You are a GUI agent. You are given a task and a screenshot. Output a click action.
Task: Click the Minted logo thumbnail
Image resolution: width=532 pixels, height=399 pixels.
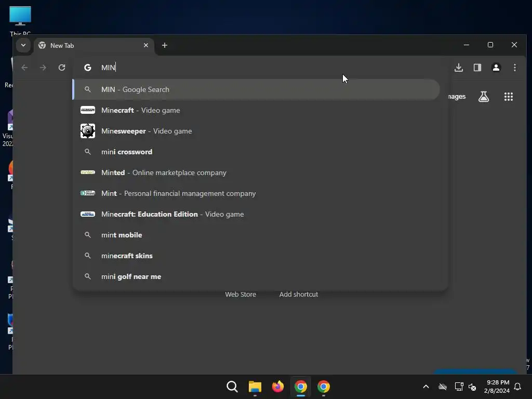pyautogui.click(x=87, y=172)
